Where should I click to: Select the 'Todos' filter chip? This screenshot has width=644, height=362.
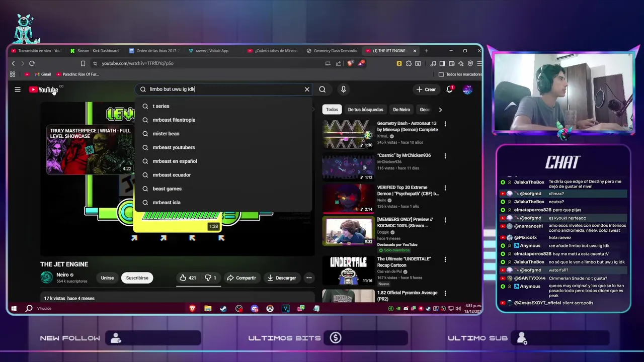click(332, 110)
